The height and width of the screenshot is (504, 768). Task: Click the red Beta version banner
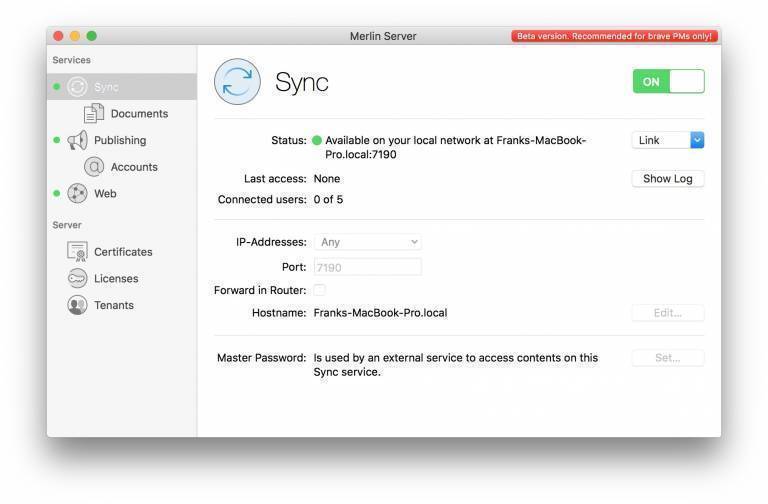pos(614,36)
